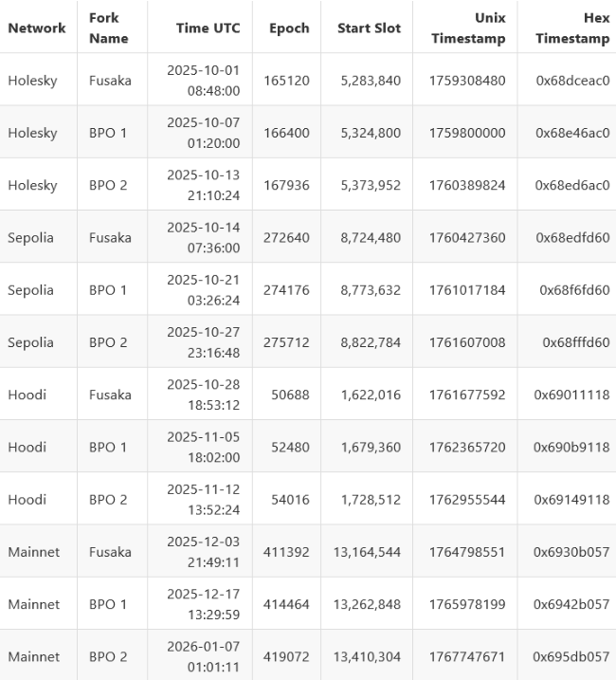Select hex timestamp 0x68dceac0

pyautogui.click(x=572, y=80)
